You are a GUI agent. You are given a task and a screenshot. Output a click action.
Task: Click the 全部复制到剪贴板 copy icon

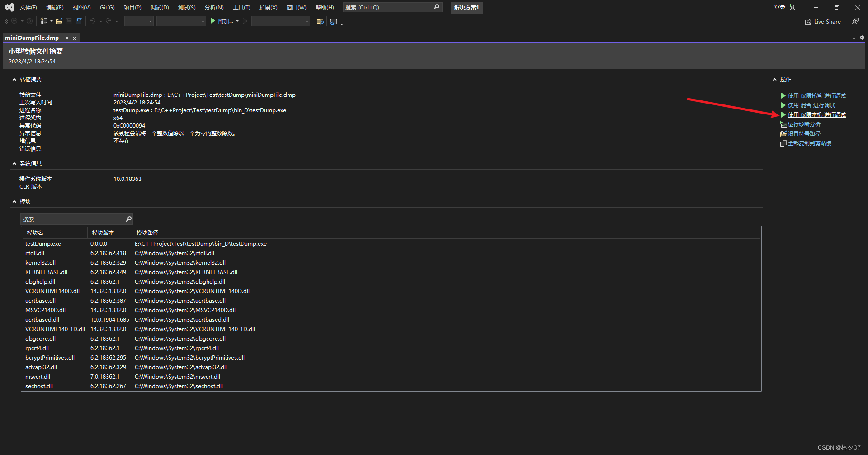pyautogui.click(x=783, y=143)
